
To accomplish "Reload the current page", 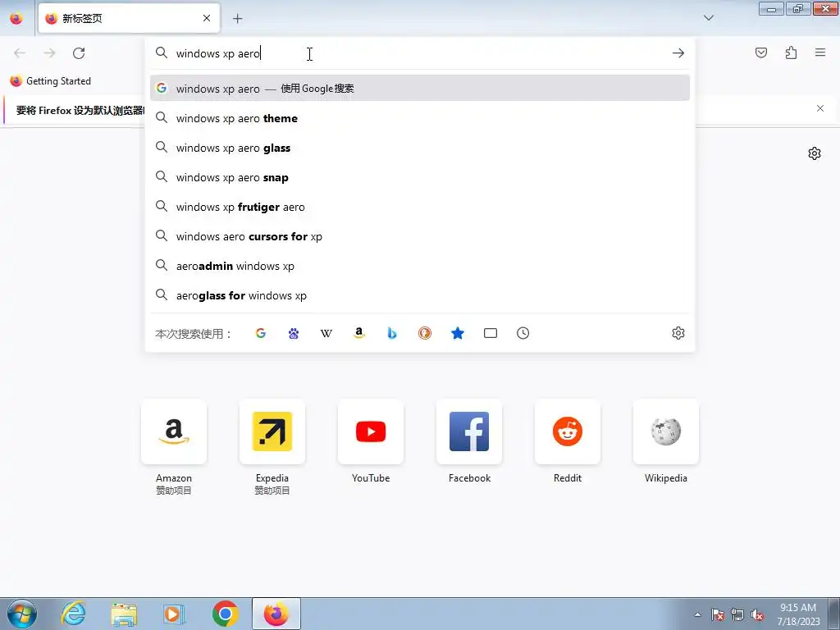I will click(x=79, y=52).
